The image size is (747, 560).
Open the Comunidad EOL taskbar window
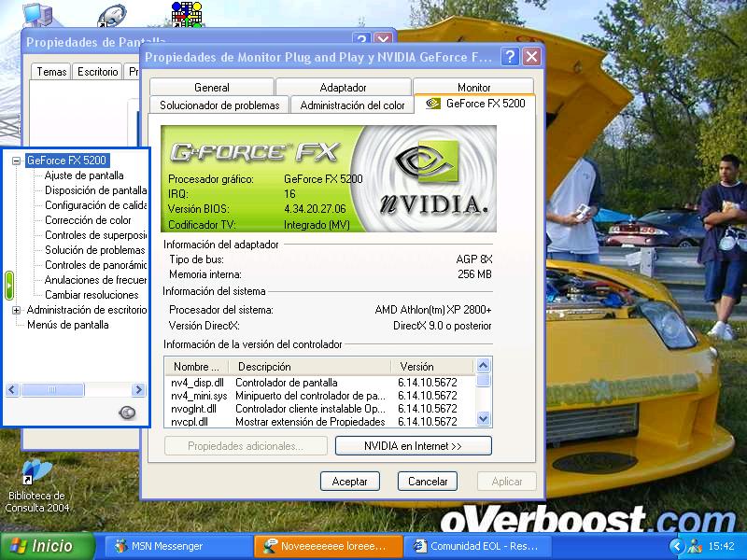pyautogui.click(x=478, y=546)
